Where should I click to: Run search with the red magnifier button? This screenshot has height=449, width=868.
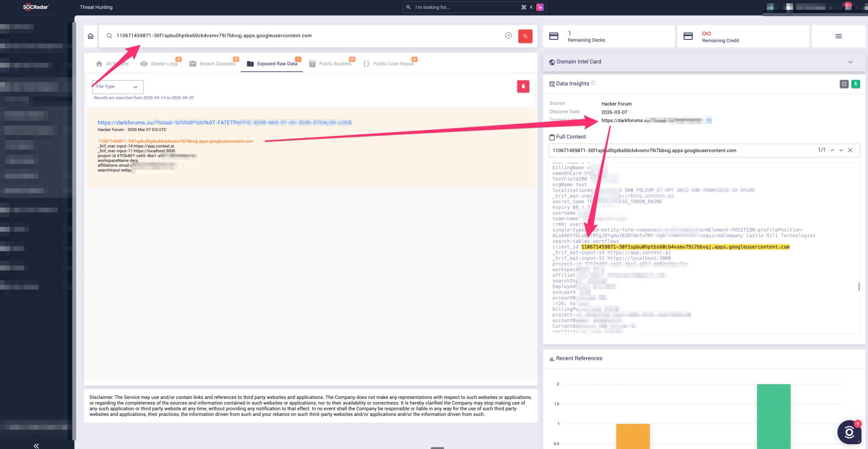(x=525, y=36)
